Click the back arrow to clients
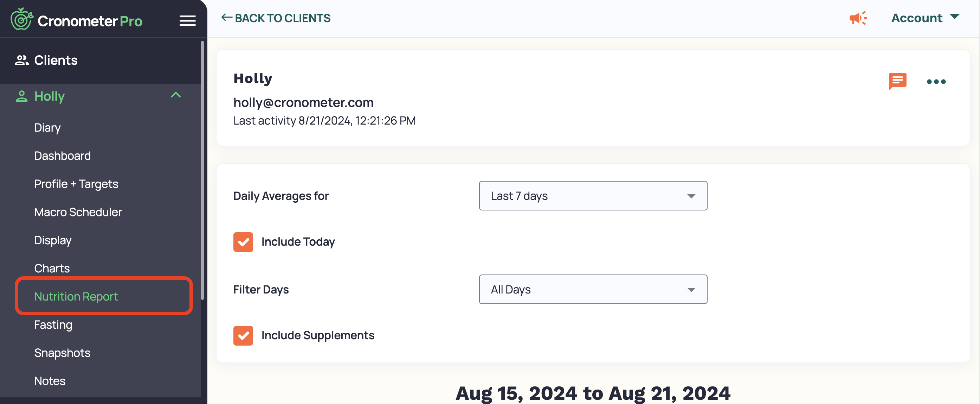Image resolution: width=980 pixels, height=404 pixels. 227,18
